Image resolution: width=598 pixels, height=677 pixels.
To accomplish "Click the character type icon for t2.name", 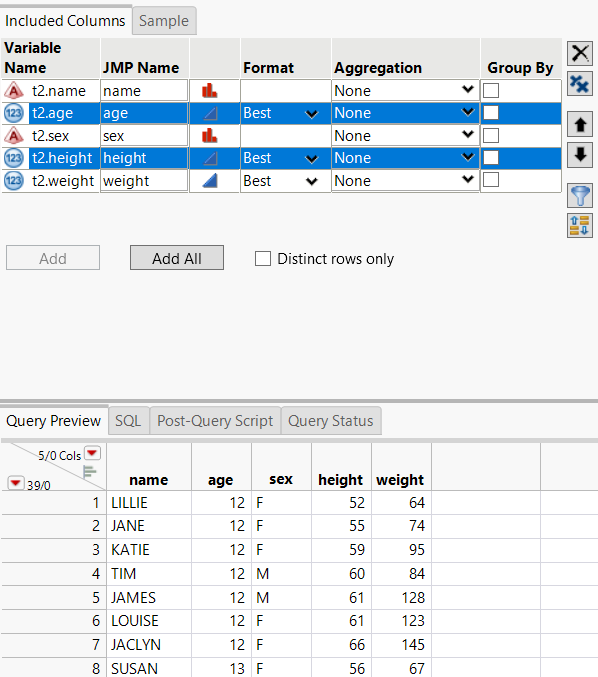I will coord(14,91).
